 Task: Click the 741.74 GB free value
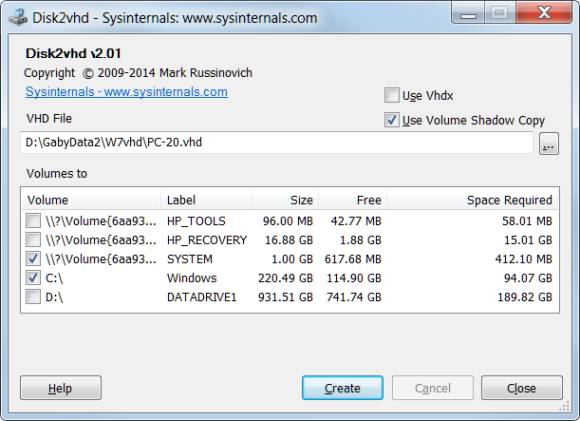[x=354, y=297]
